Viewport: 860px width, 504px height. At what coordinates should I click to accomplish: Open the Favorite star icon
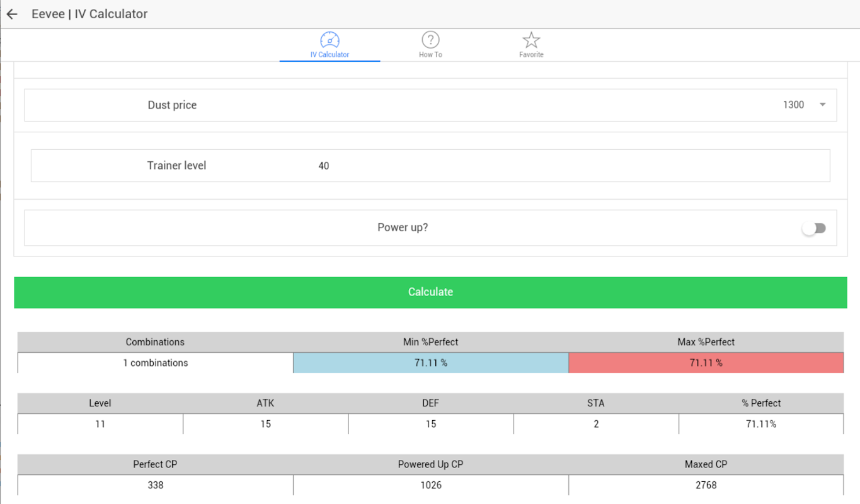[531, 40]
